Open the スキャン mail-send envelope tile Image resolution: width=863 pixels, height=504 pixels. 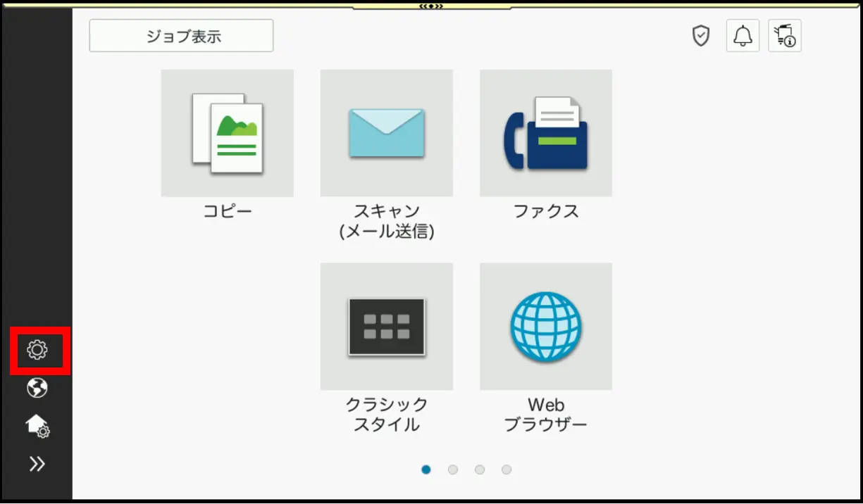(x=386, y=133)
